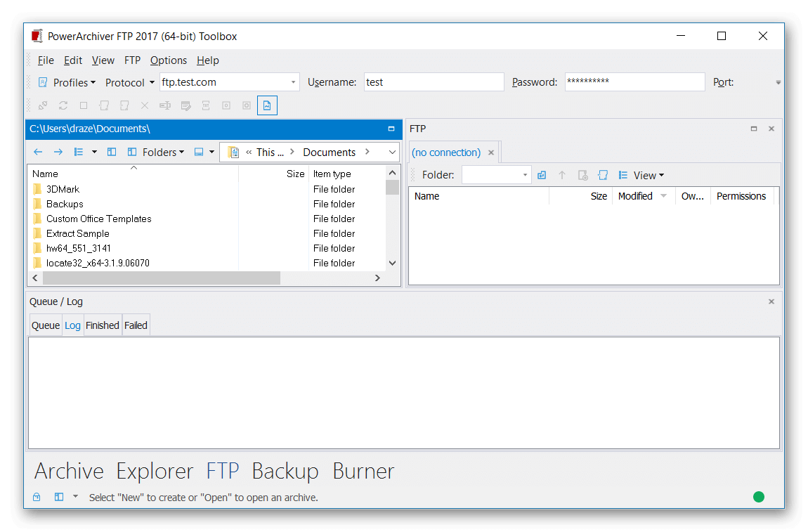The image size is (808, 532).
Task: Click the forward arrow in local pane
Action: tap(58, 152)
